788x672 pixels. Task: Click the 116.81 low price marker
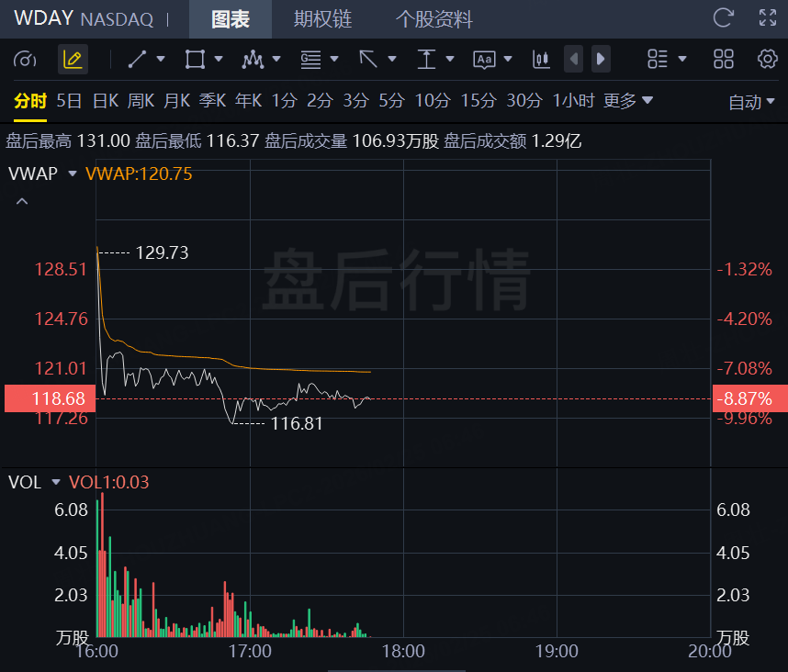(x=297, y=423)
